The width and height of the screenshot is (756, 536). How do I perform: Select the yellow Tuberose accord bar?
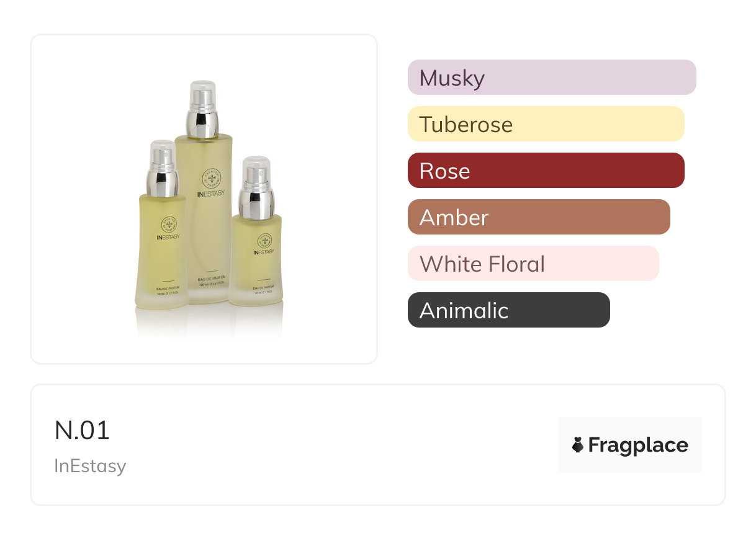pyautogui.click(x=546, y=124)
